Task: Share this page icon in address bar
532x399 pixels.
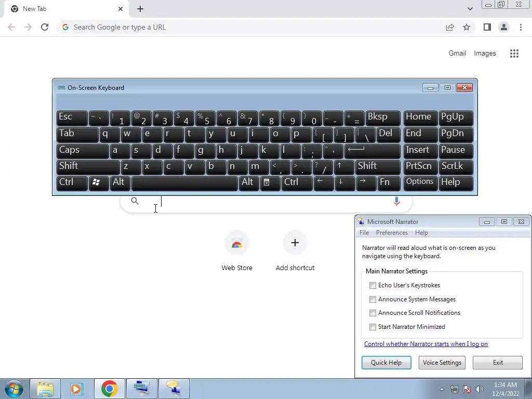Action: 450,27
